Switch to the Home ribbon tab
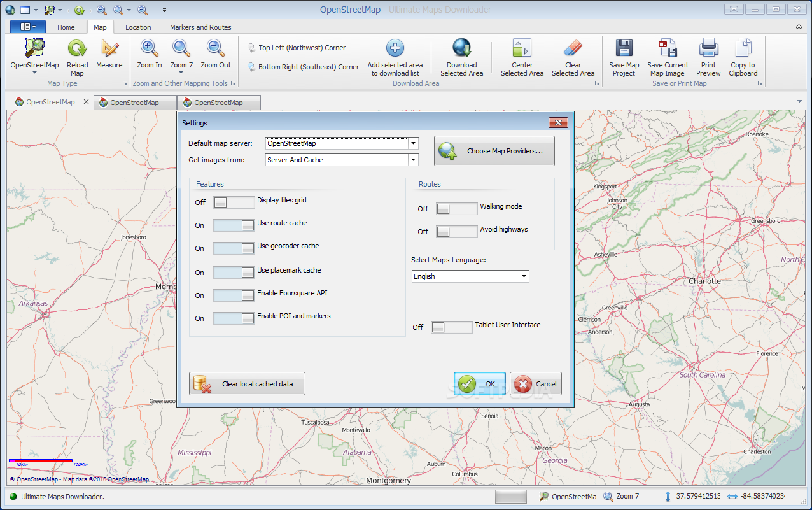 click(x=66, y=27)
